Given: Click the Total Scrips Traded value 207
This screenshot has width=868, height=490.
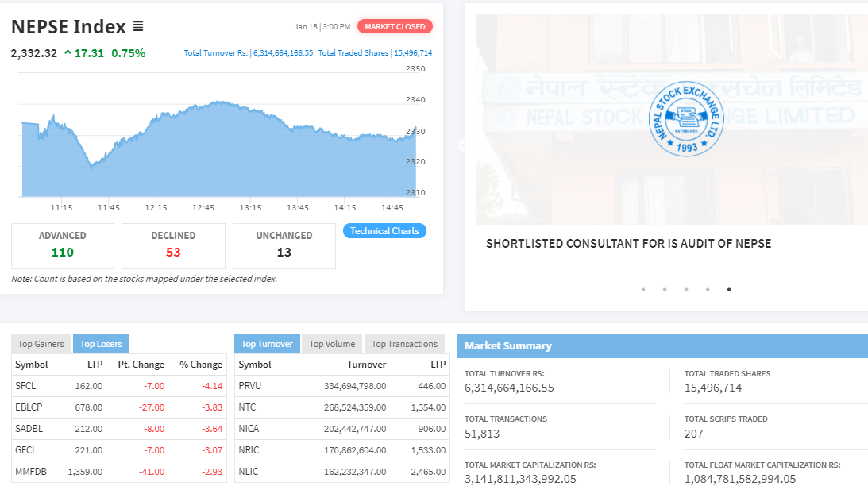Looking at the screenshot, I should tap(693, 434).
